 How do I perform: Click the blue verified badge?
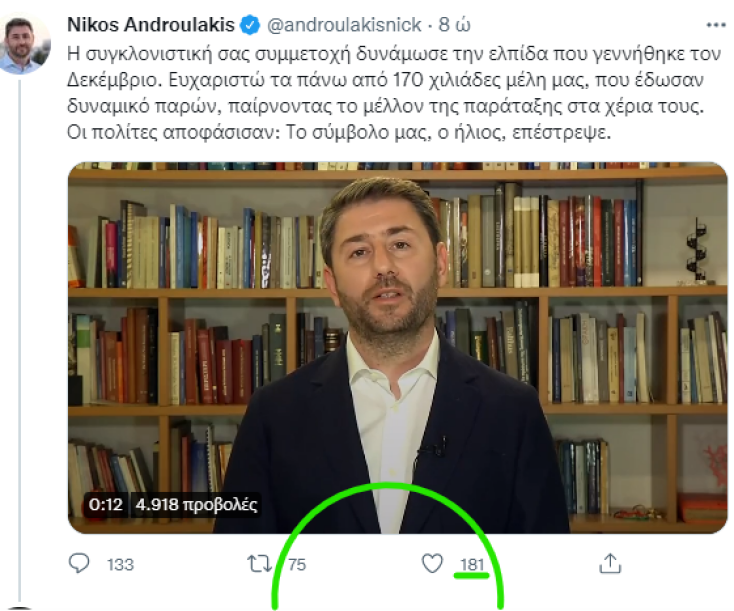(x=250, y=25)
